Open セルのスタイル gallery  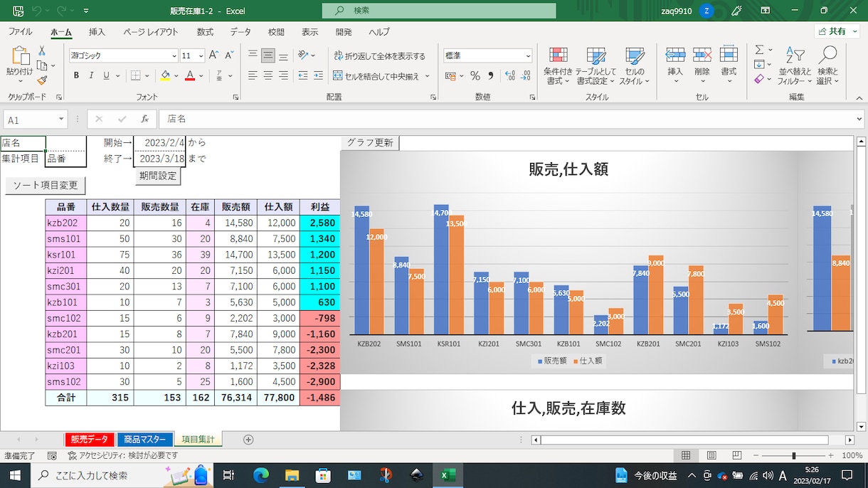tap(634, 66)
